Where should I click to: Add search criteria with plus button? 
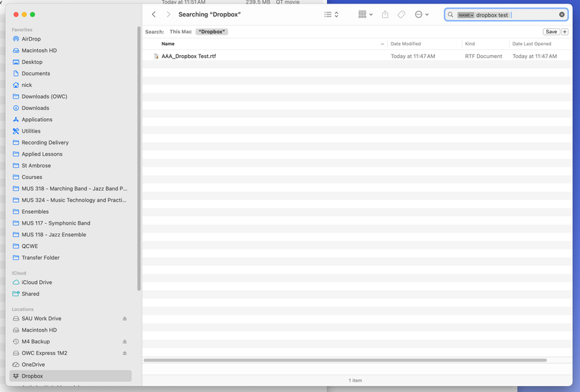(565, 32)
